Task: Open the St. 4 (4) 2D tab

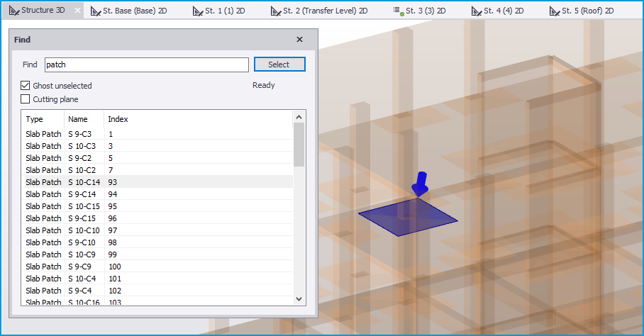Action: (x=497, y=11)
